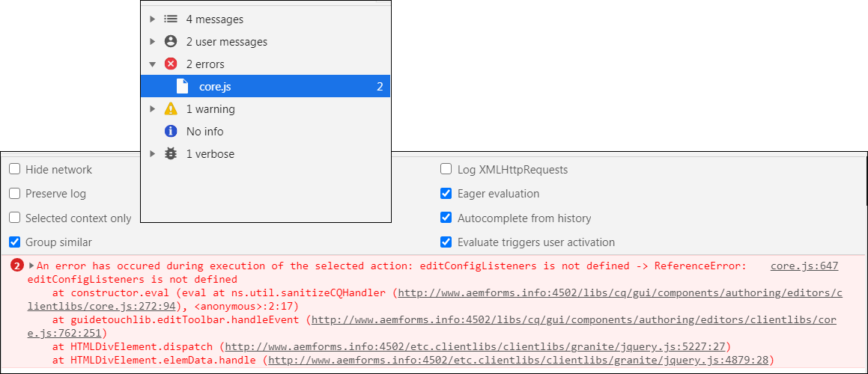Open the core.js:272:94 stack trace link
This screenshot has height=374, width=868.
434,299
